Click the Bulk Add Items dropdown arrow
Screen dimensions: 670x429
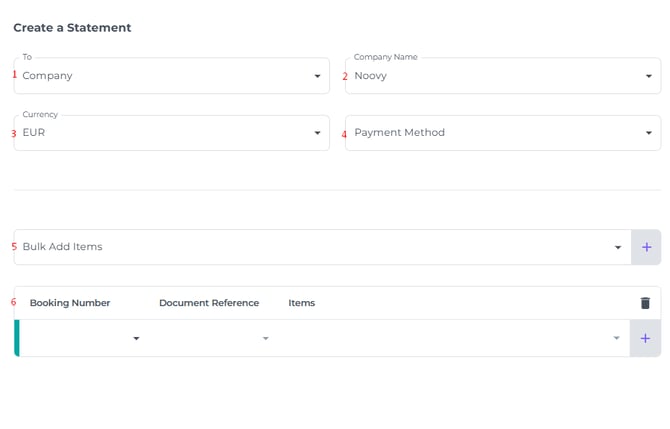point(618,247)
